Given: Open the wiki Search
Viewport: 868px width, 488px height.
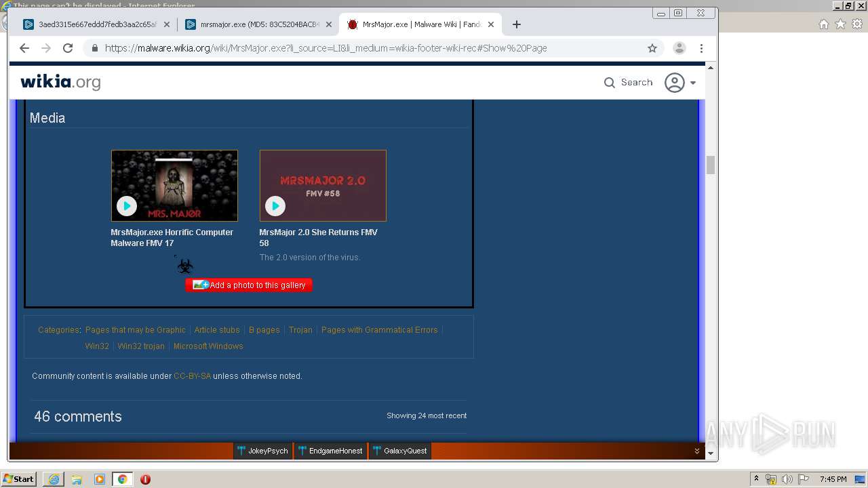Looking at the screenshot, I should click(628, 82).
